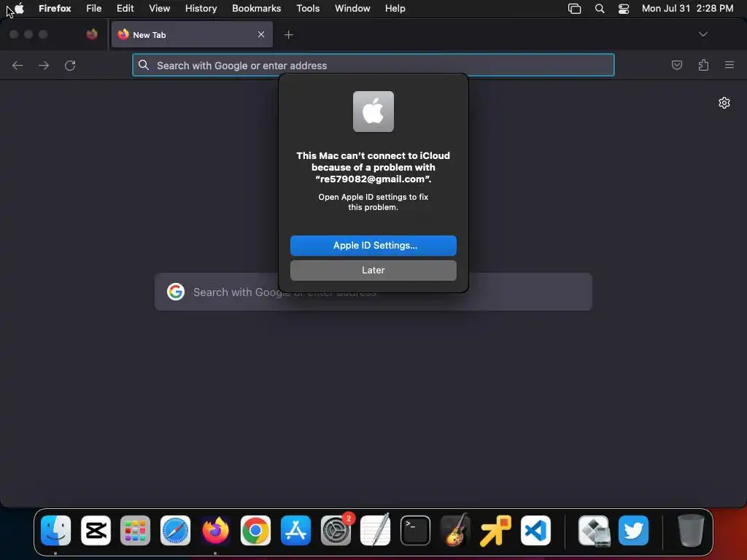Open the Help menu
Image resolution: width=747 pixels, height=560 pixels.
pos(395,8)
